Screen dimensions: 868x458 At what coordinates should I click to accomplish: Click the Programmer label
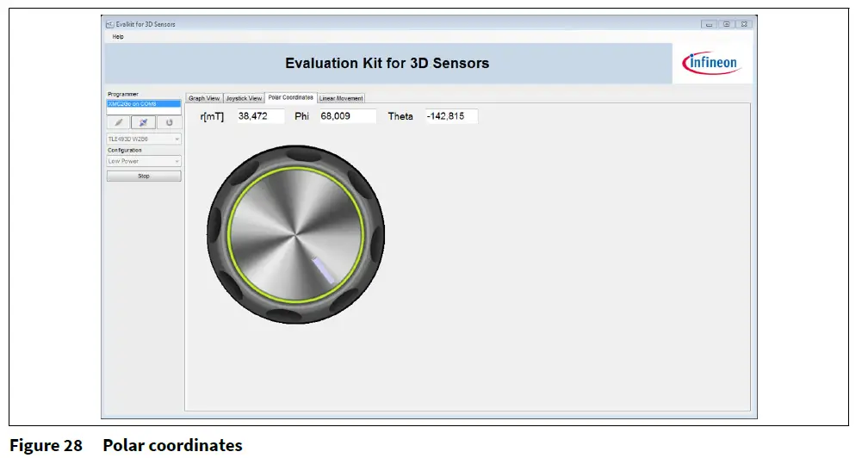pos(123,94)
